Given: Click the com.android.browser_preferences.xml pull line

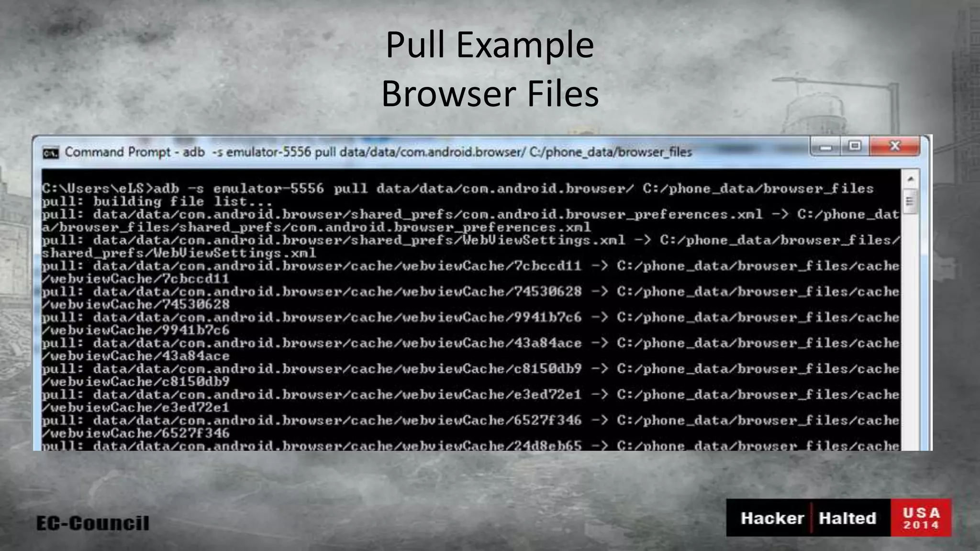Looking at the screenshot, I should [x=470, y=220].
